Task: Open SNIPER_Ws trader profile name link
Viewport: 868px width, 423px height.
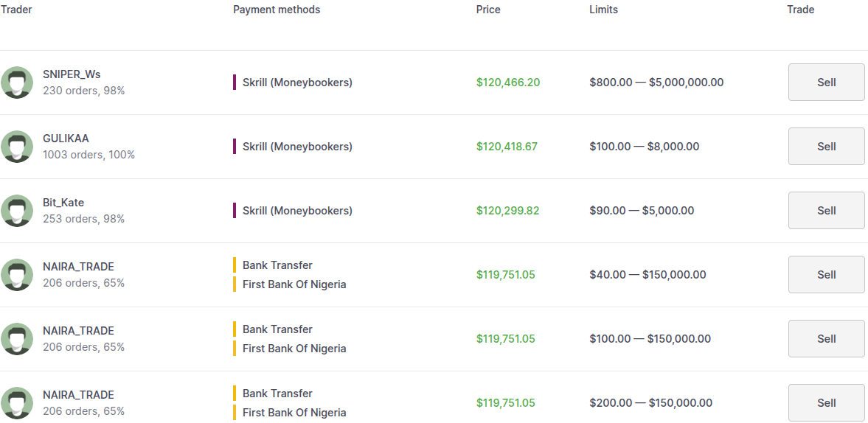Action: click(x=72, y=74)
